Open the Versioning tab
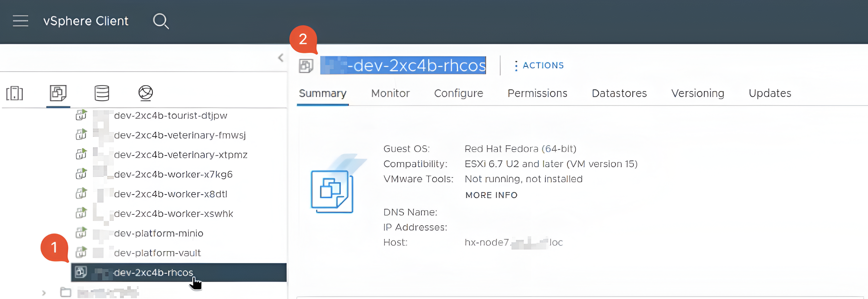Image resolution: width=868 pixels, height=299 pixels. click(698, 93)
